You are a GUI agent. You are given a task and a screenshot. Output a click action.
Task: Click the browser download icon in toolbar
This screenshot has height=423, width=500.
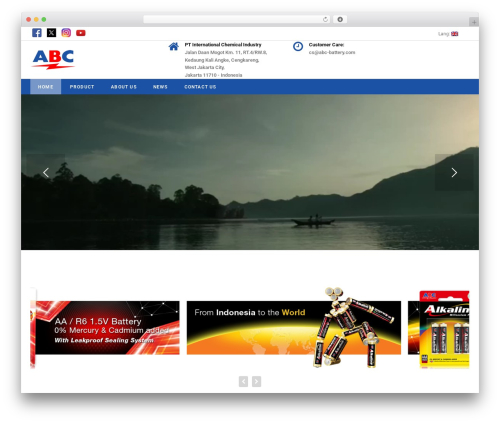[340, 19]
